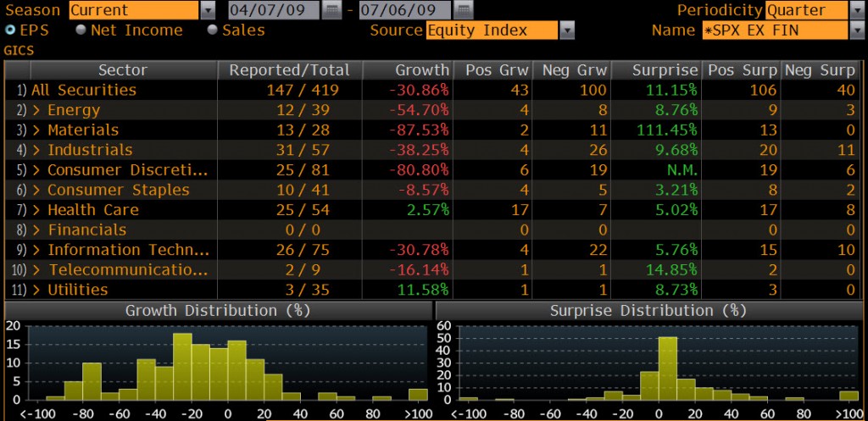Expand the Consumer Staples sector row

click(37, 190)
